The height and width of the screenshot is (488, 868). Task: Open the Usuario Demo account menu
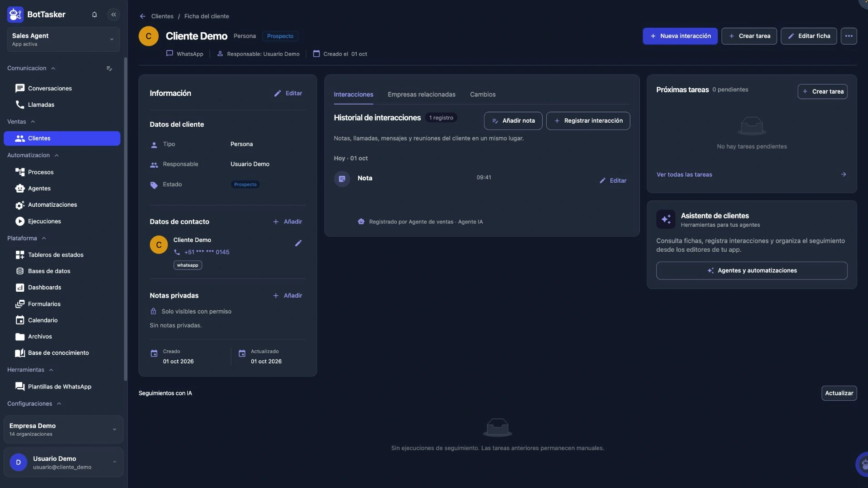click(64, 463)
